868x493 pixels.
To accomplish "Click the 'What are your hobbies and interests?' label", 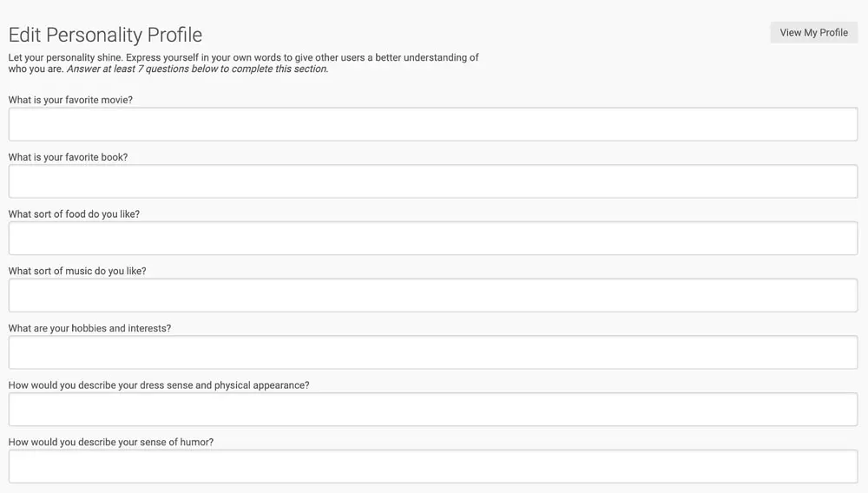I will click(x=89, y=329).
